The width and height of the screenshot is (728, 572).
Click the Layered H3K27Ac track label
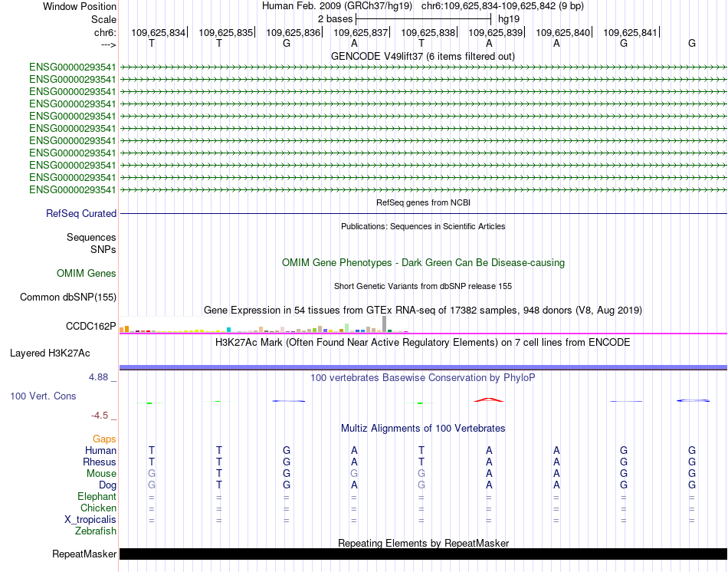[50, 353]
